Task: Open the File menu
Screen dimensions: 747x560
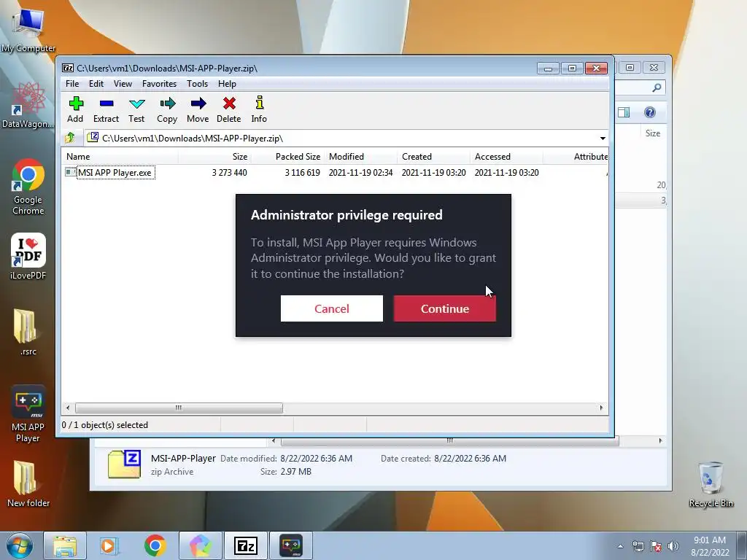Action: 72,84
